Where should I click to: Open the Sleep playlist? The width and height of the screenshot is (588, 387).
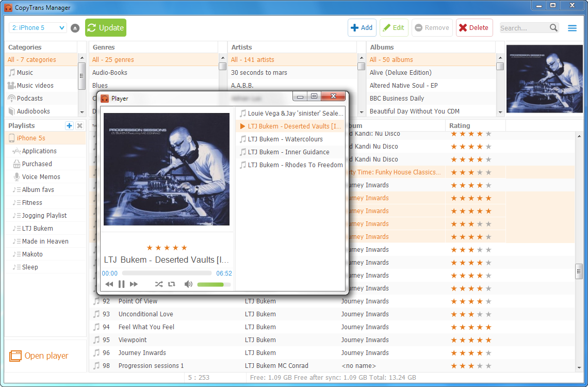click(x=46, y=267)
